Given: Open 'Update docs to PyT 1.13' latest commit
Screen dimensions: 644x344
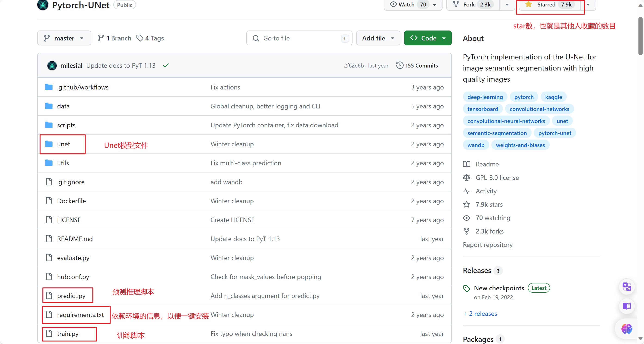Looking at the screenshot, I should pos(121,66).
